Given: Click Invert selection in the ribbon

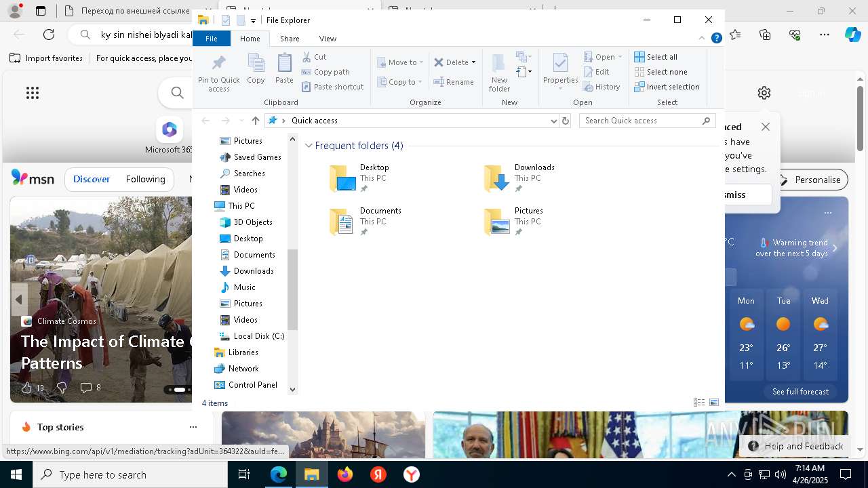Looking at the screenshot, I should (667, 87).
